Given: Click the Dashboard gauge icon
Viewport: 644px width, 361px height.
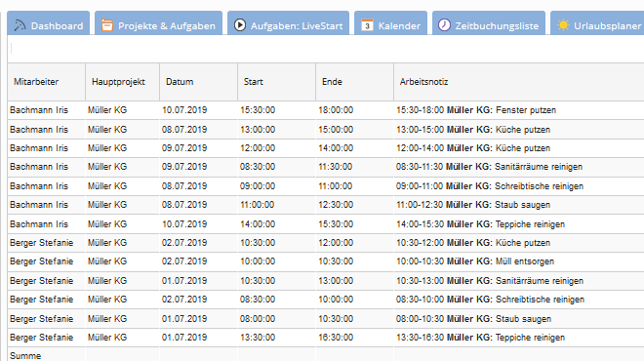Looking at the screenshot, I should [x=20, y=25].
